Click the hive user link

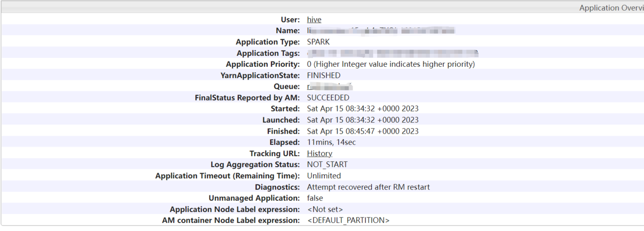click(x=314, y=20)
